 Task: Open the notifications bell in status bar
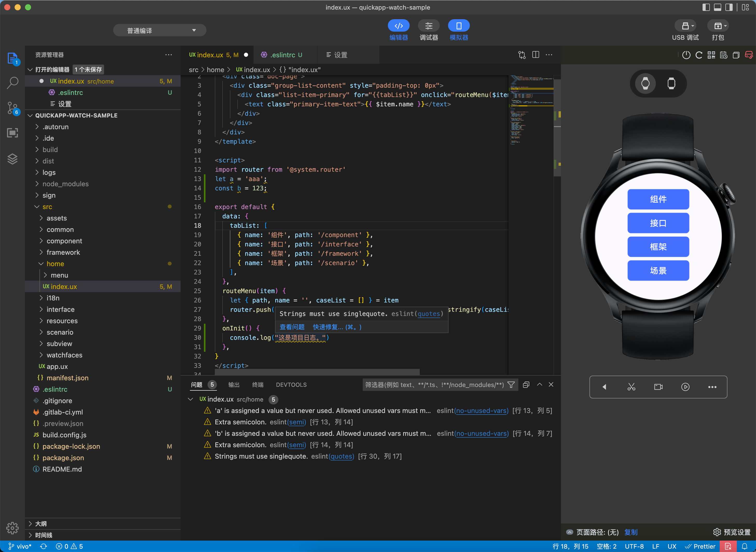[745, 546]
